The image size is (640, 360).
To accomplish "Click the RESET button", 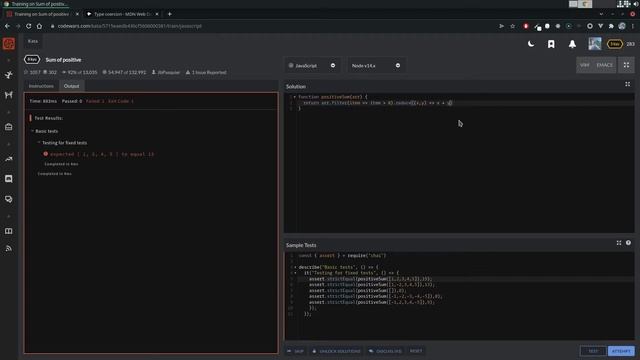I will pos(416,351).
